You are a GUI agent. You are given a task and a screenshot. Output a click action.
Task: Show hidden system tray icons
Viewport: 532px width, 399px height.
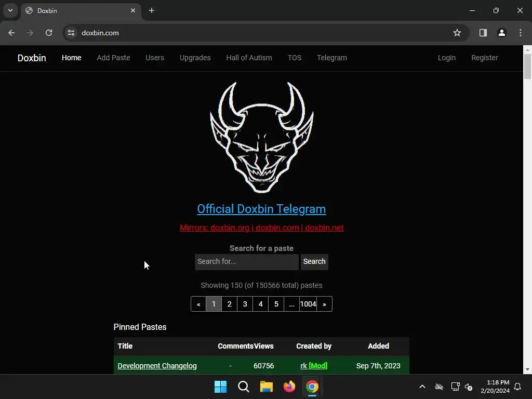pyautogui.click(x=422, y=387)
